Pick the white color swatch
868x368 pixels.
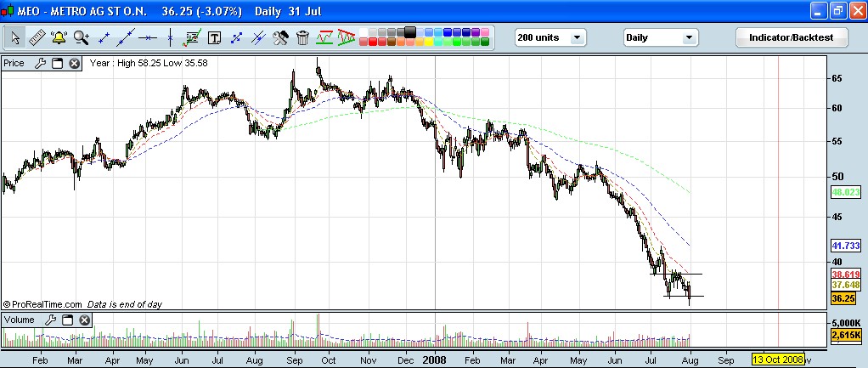click(x=364, y=32)
